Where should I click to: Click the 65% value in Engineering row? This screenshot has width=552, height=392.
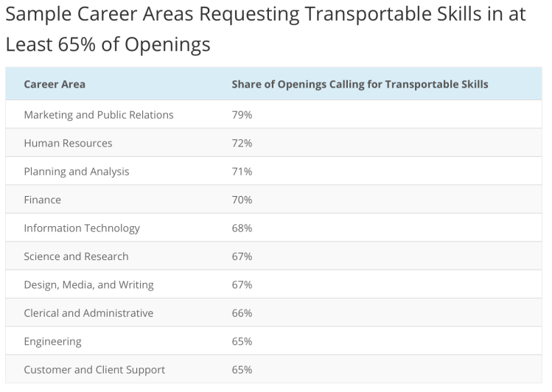click(242, 342)
